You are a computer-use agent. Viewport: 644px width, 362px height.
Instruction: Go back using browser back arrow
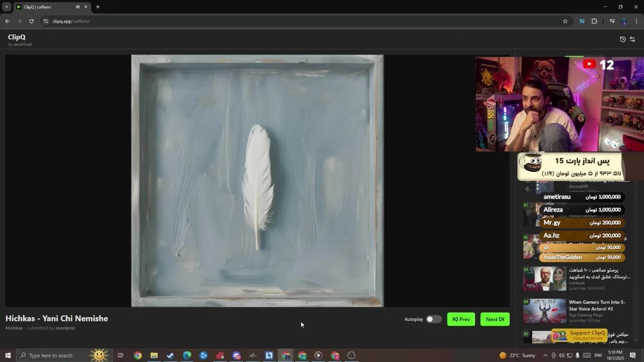(x=7, y=21)
